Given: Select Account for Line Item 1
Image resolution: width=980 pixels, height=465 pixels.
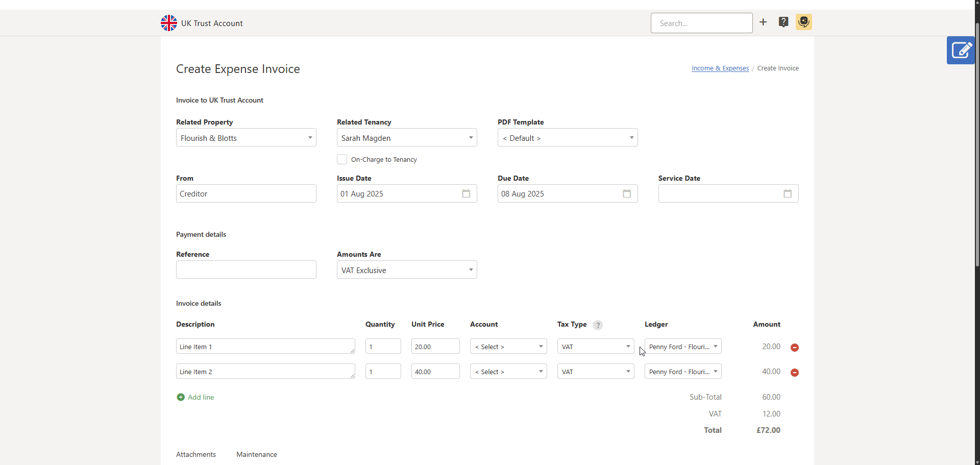Looking at the screenshot, I should point(508,347).
